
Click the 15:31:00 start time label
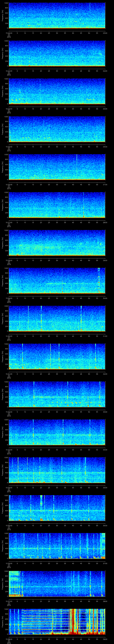(x=9, y=374)
